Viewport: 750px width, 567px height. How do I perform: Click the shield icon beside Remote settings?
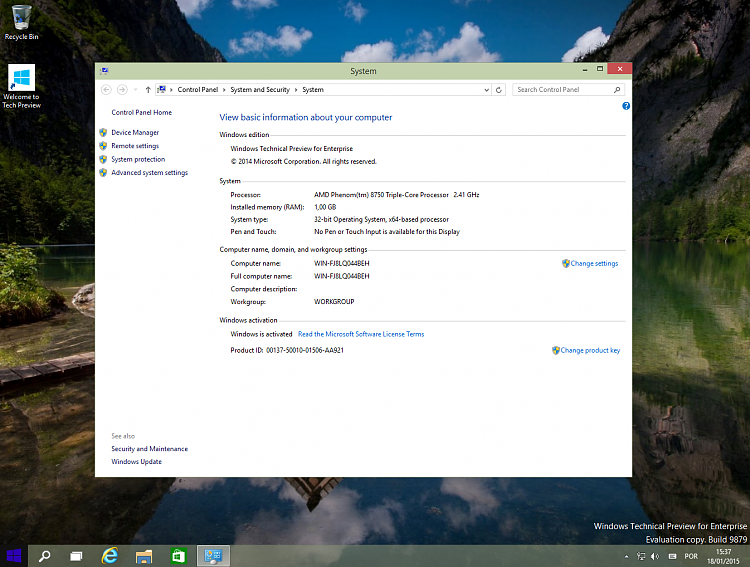103,146
